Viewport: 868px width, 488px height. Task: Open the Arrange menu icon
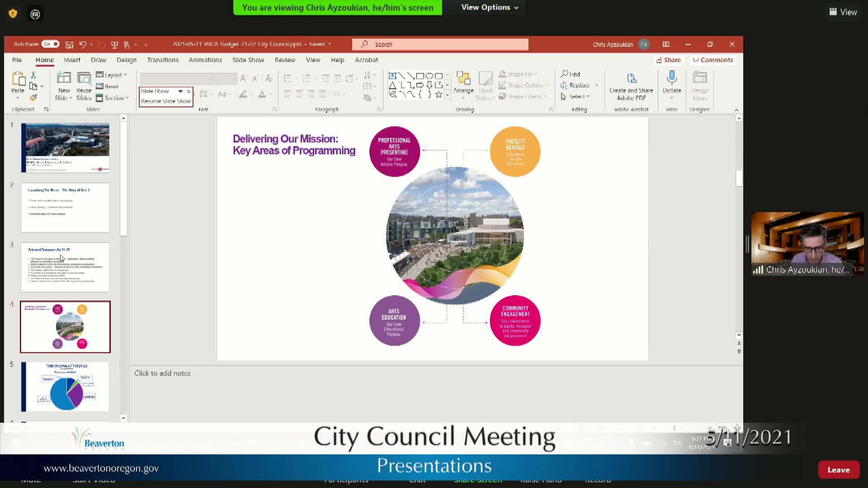point(463,78)
